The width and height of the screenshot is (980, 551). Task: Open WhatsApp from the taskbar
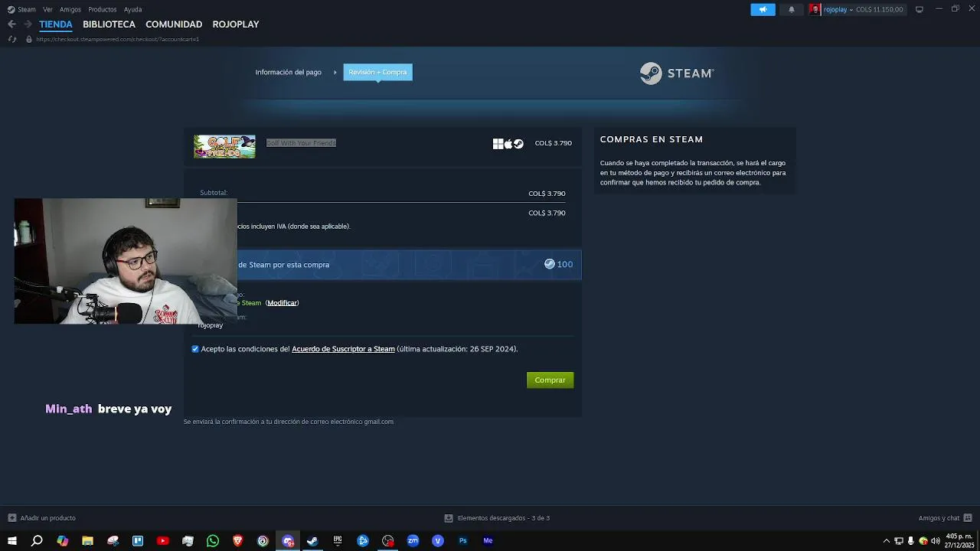point(213,541)
